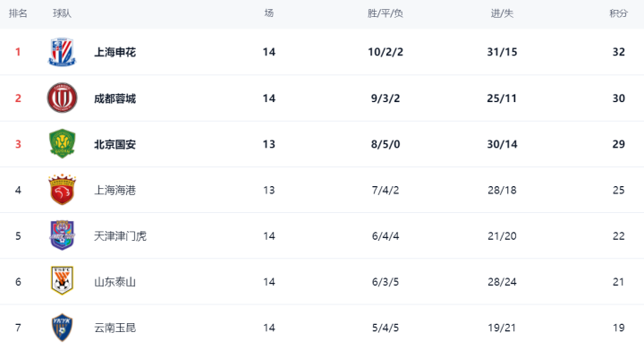Sort by the 积分 column header
Screen dimensions: 644x350
click(619, 13)
